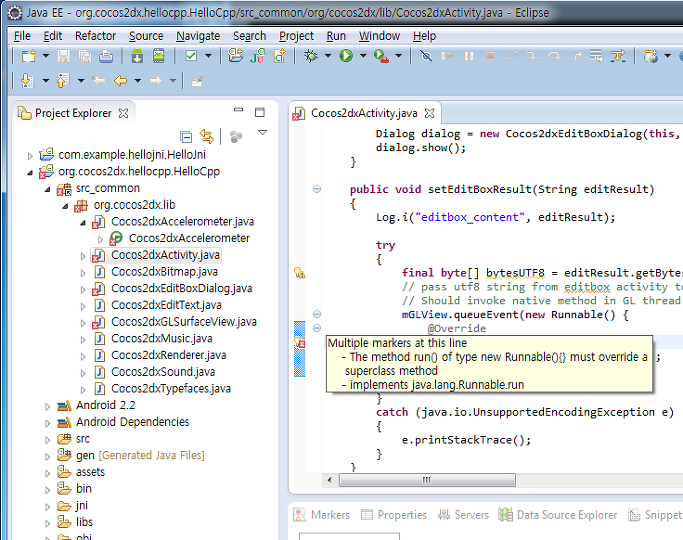Click the New file toolbar icon
Screen dimensions: 683x540
point(29,56)
